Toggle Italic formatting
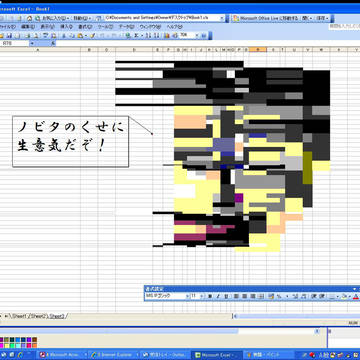360x360 pixels. tap(218, 296)
